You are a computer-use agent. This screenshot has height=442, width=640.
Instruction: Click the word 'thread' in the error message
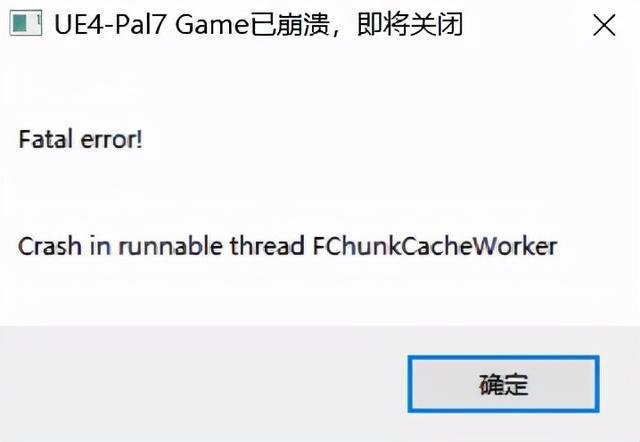[x=267, y=246]
